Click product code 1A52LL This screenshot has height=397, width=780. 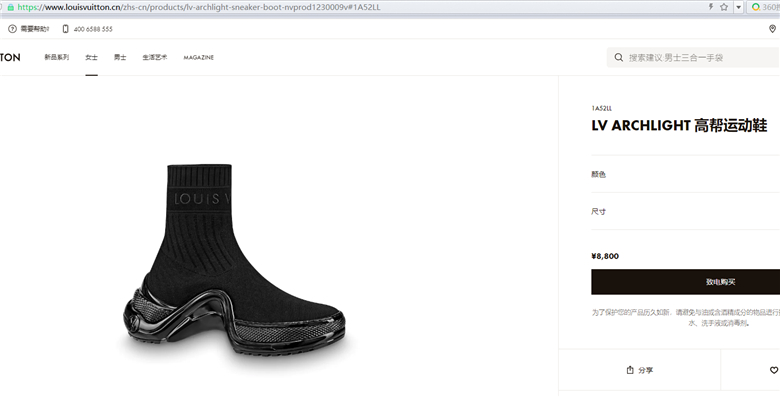coord(601,108)
